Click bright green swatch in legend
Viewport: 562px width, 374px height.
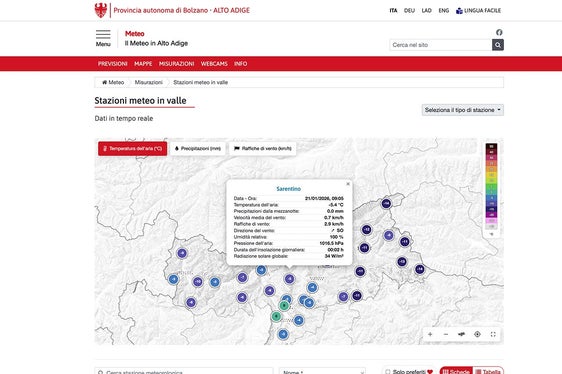491,186
